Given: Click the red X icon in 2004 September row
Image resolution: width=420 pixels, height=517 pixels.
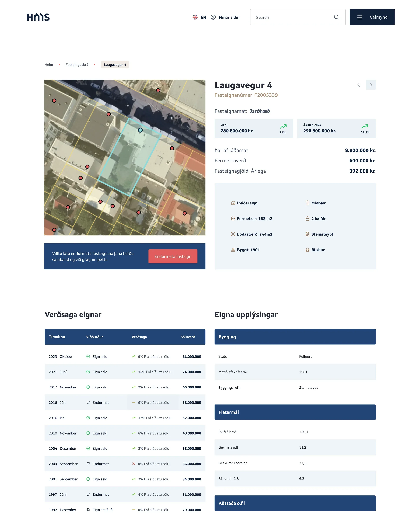Looking at the screenshot, I should (134, 464).
